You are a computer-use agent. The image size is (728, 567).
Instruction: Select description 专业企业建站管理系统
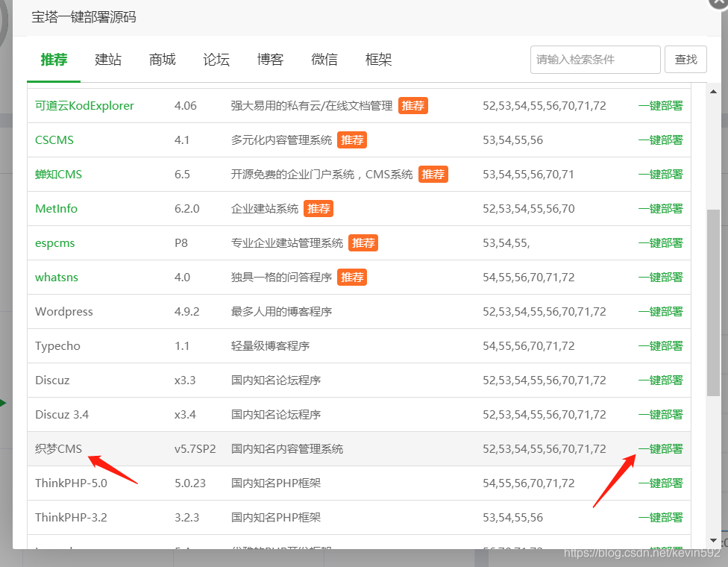click(x=287, y=243)
